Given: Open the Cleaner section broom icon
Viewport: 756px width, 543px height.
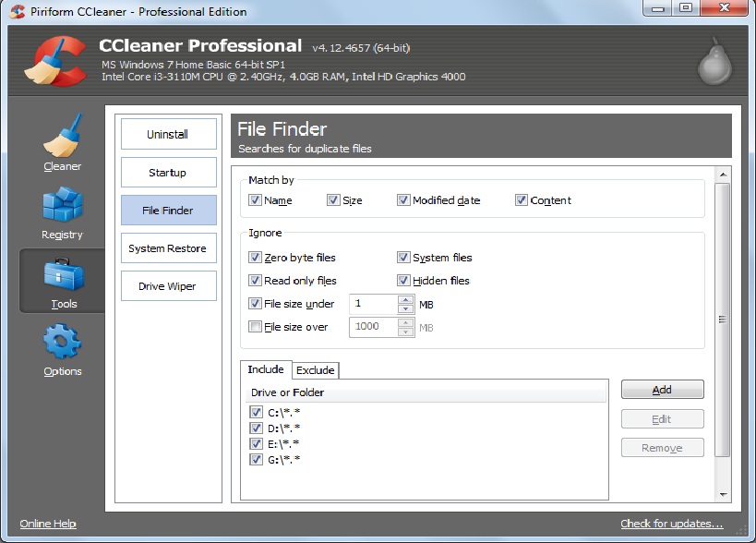Looking at the screenshot, I should click(x=63, y=136).
